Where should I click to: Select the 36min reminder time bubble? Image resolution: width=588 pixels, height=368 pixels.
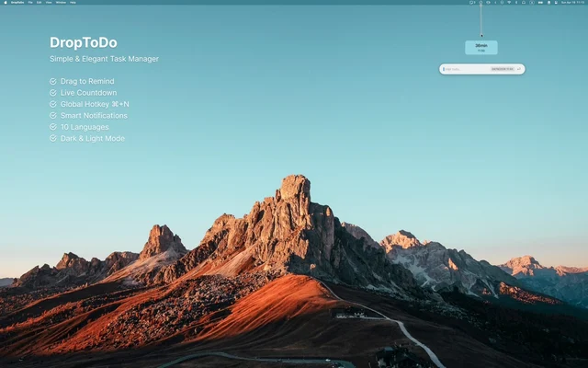481,48
